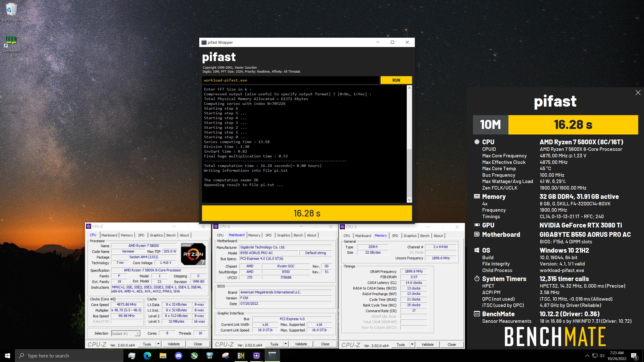Screen dimensions: 644x362
Task: Switch to Memory tab in first CPU-Z window
Action: 127,235
